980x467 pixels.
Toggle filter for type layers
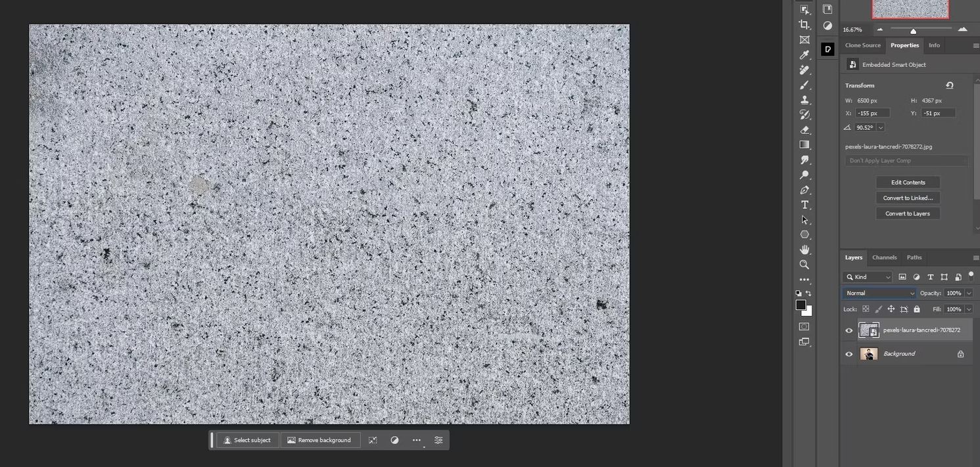[930, 277]
